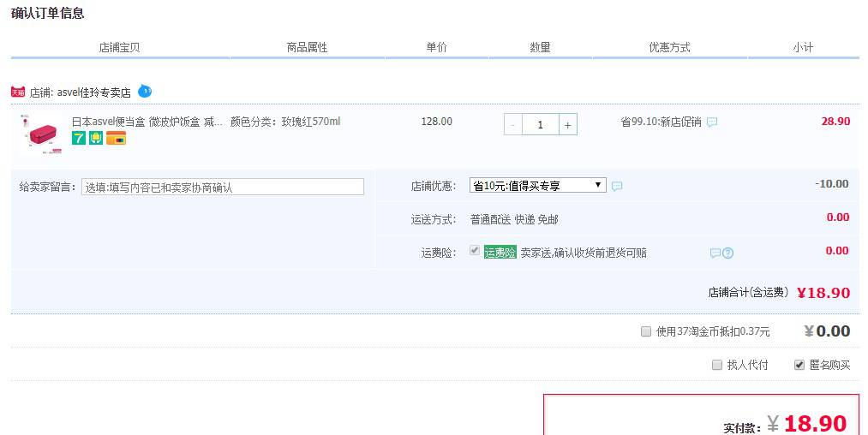Click the green 7-day return badge
The image size is (868, 435).
click(x=79, y=138)
